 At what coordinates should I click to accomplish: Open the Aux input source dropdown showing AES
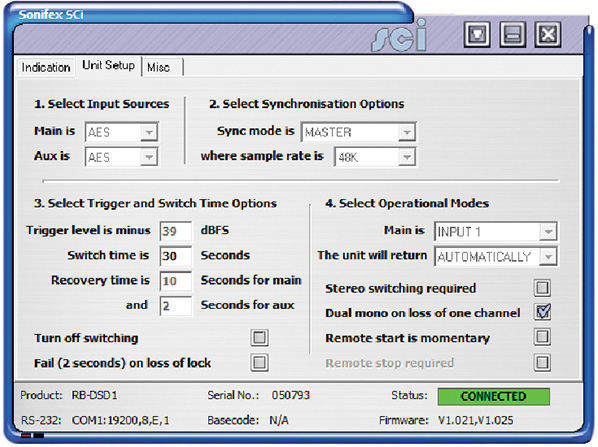click(x=121, y=157)
